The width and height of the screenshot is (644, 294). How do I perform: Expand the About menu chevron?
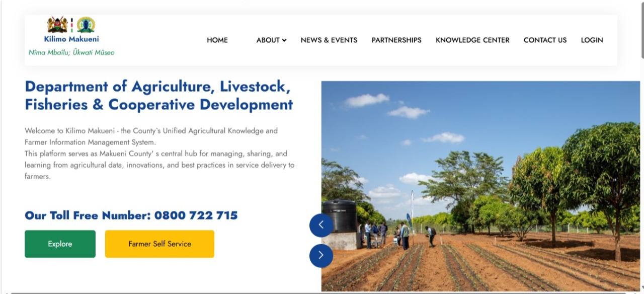(284, 40)
